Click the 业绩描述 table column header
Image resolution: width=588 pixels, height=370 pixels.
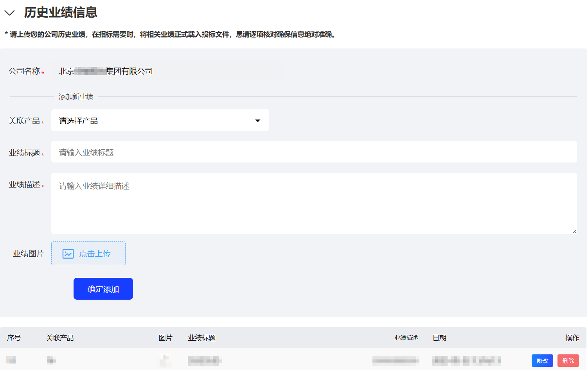(x=406, y=338)
